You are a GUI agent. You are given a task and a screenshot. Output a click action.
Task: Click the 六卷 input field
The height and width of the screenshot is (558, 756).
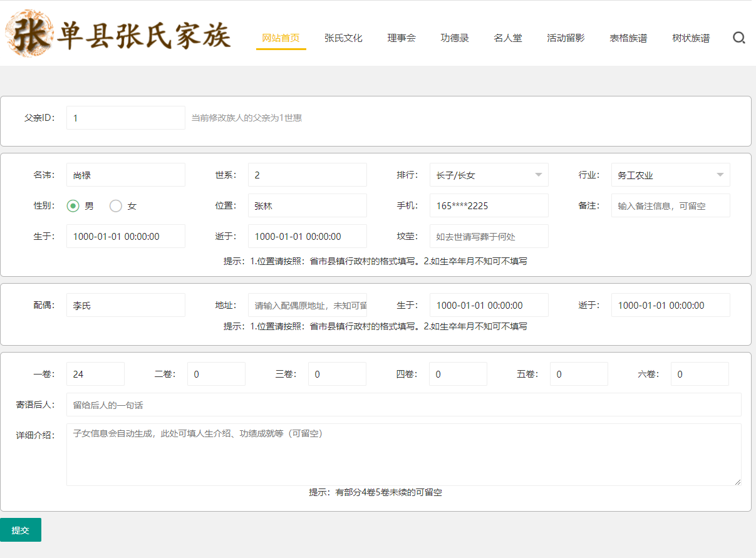click(x=700, y=374)
